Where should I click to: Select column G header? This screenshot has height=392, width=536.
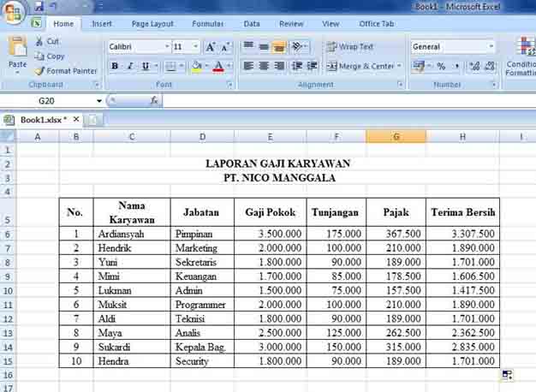pos(396,137)
